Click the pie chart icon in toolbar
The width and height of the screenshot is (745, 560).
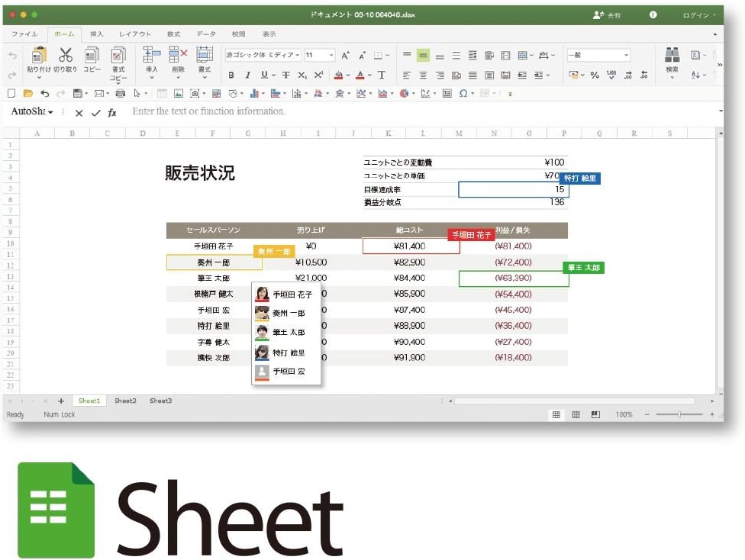(x=404, y=94)
